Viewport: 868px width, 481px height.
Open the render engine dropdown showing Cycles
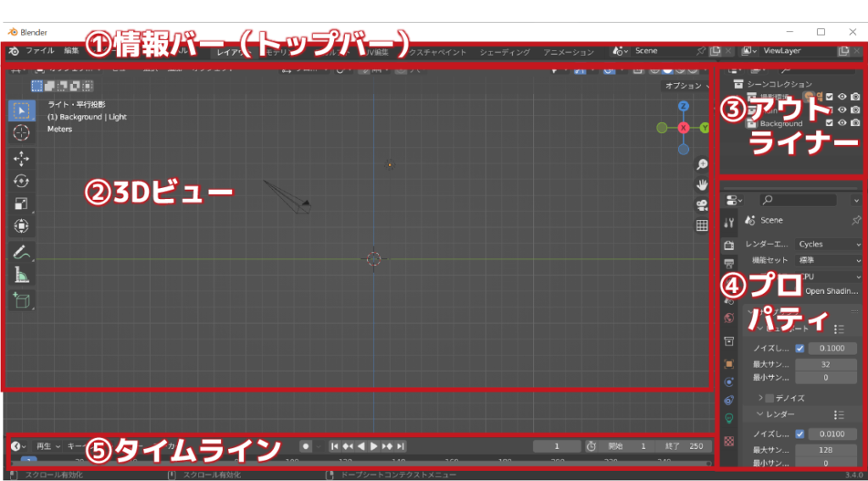tap(829, 244)
